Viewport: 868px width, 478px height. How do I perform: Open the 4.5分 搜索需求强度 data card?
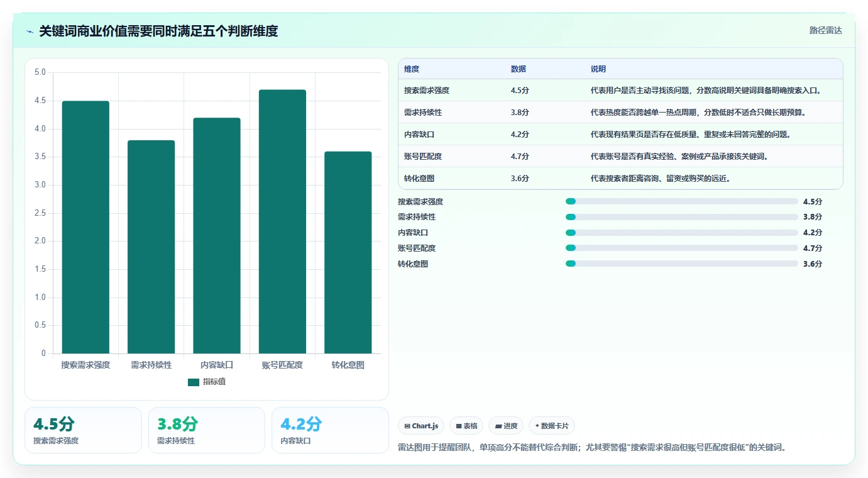click(x=83, y=430)
